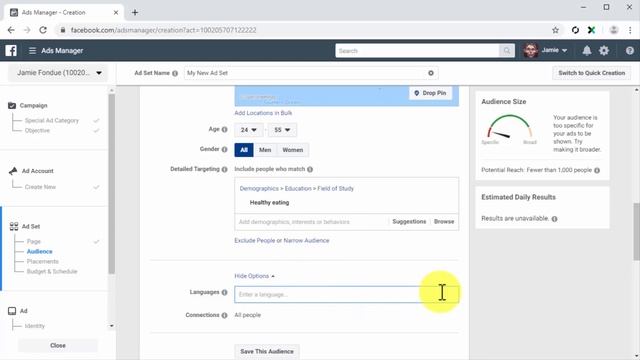
Task: Open the settings gear icon
Action: [x=604, y=51]
